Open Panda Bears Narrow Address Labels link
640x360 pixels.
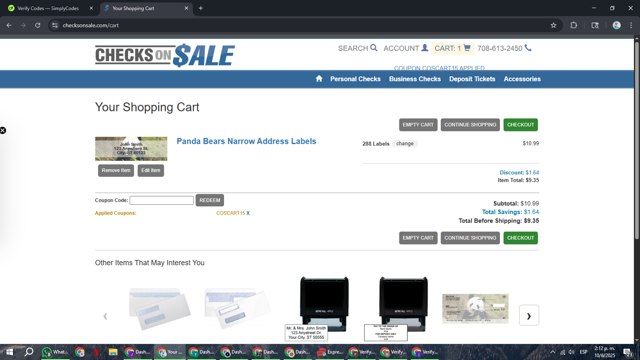(x=246, y=141)
